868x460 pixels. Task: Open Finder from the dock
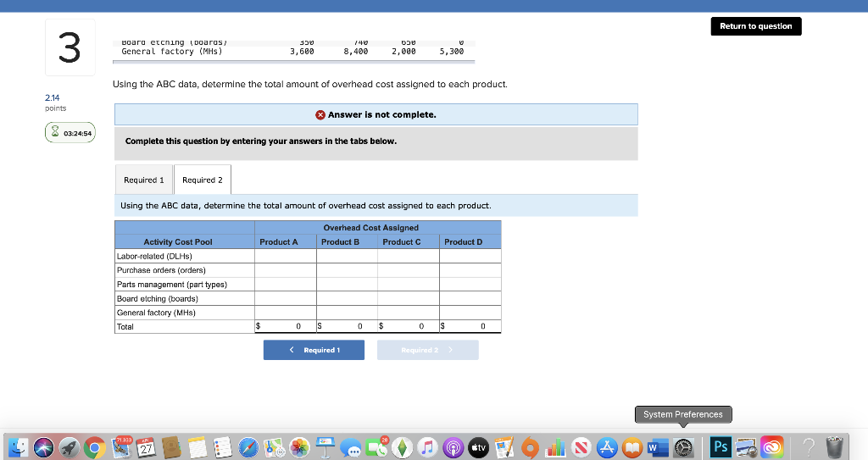(18, 447)
